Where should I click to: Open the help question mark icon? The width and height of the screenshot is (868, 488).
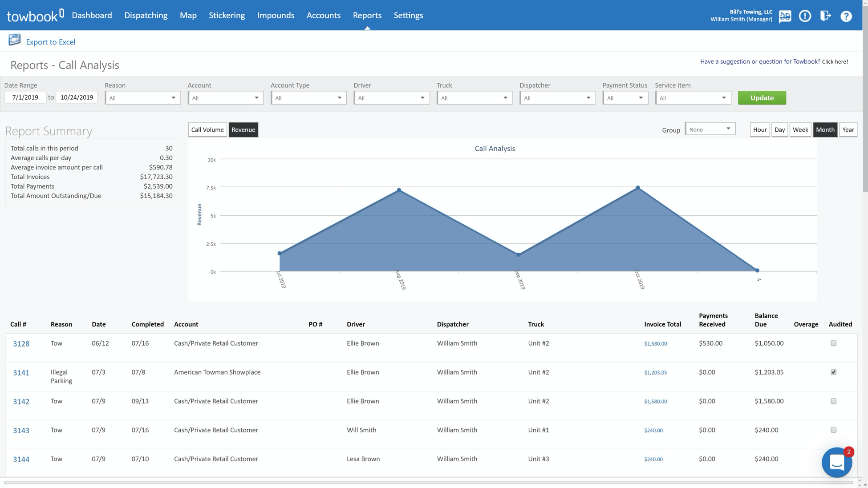tap(846, 16)
